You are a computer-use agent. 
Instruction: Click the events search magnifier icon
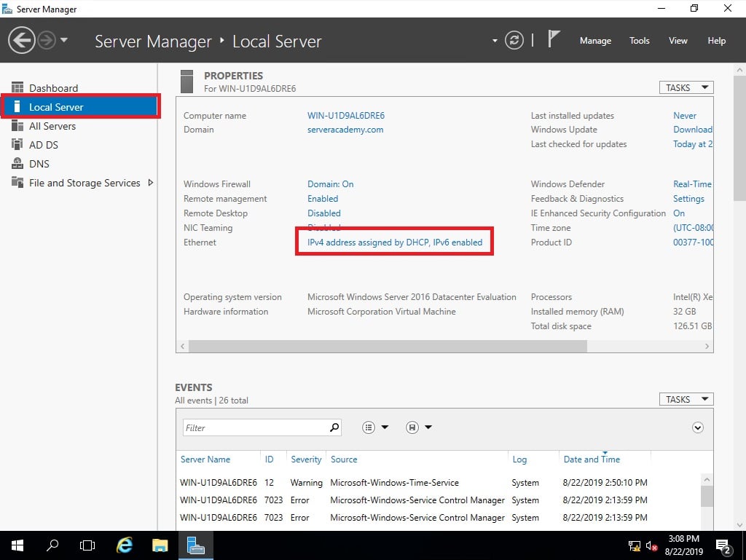334,427
